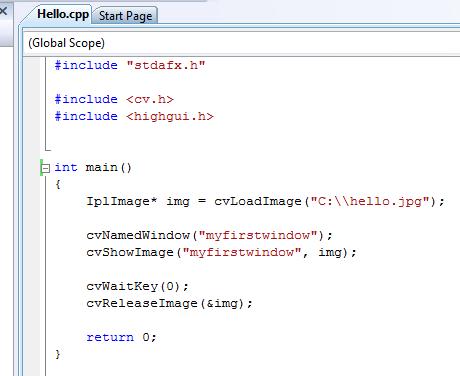The width and height of the screenshot is (460, 376).
Task: Place cursor on cvWaitKey(0) line
Action: pos(137,286)
